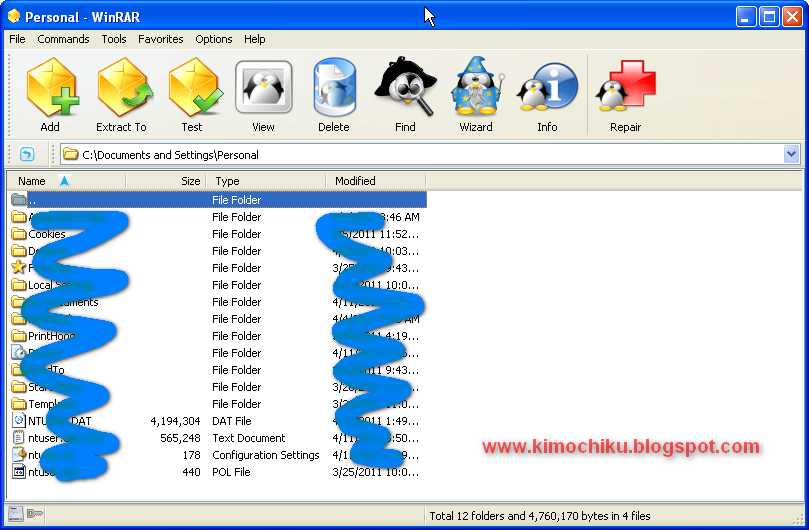Click the Find detective penguin icon
This screenshot has height=530, width=809.
(x=406, y=87)
